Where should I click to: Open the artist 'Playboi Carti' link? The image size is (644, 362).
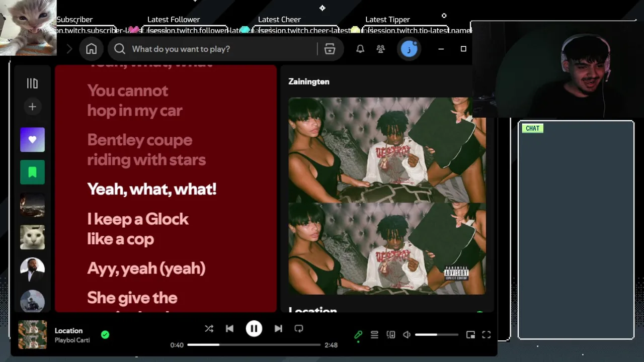point(72,340)
